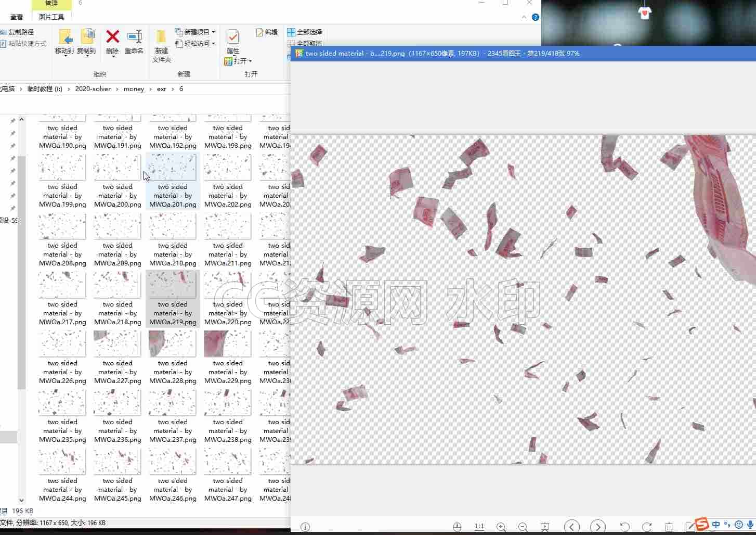This screenshot has height=535, width=756.
Task: Rotate the image counterclockwise
Action: coord(624,527)
